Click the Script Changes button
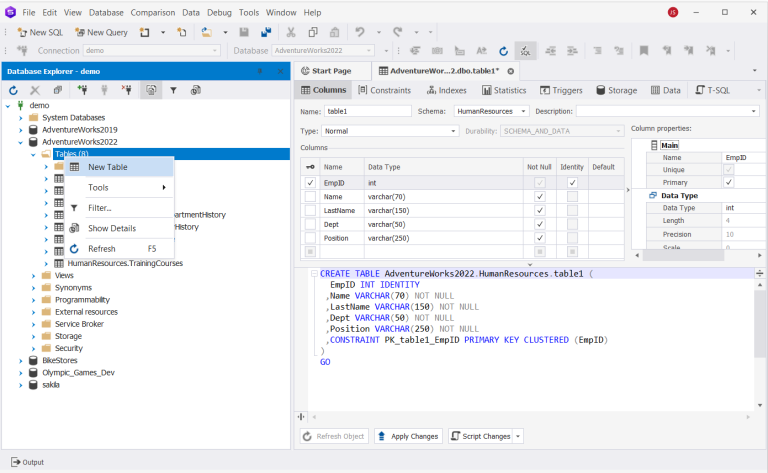768x473 pixels. coord(480,436)
